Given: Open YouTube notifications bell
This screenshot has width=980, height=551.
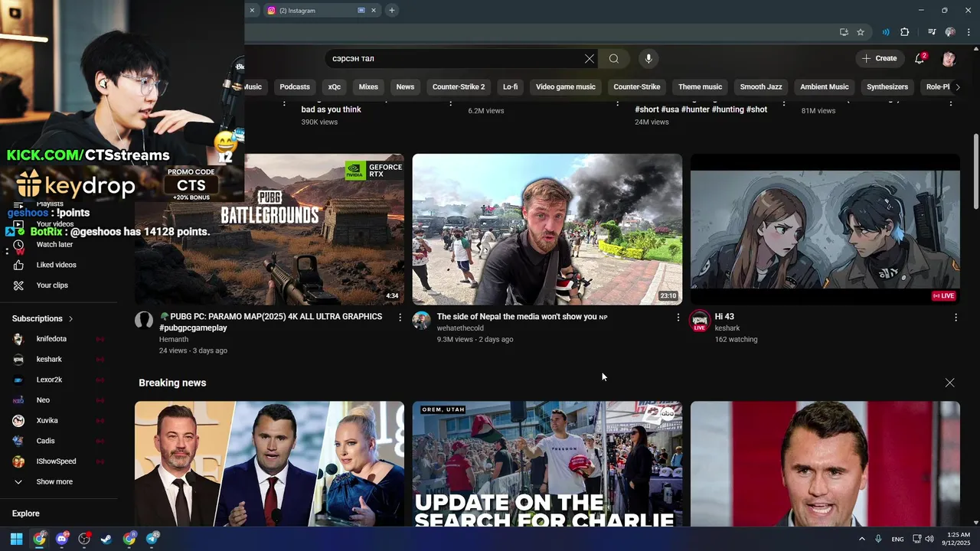Looking at the screenshot, I should (920, 58).
